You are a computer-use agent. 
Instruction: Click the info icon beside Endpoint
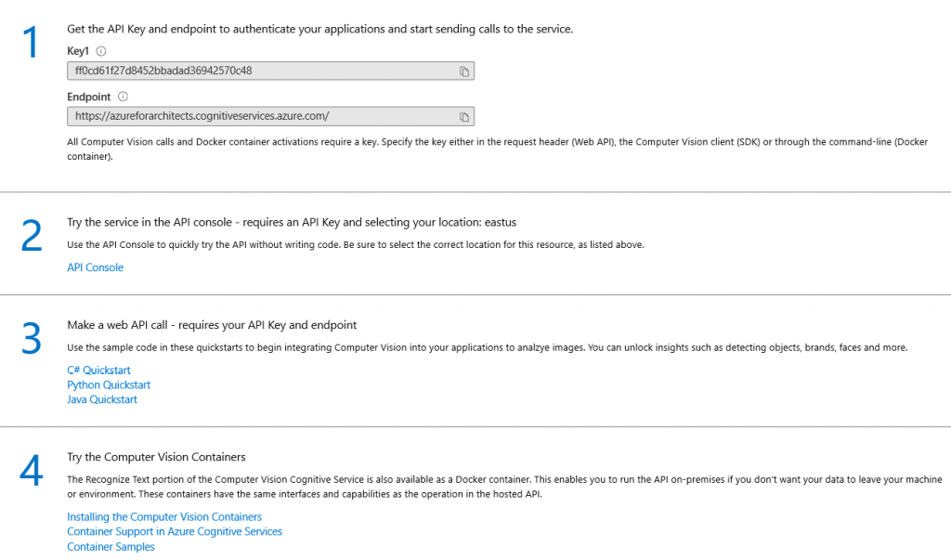(123, 97)
